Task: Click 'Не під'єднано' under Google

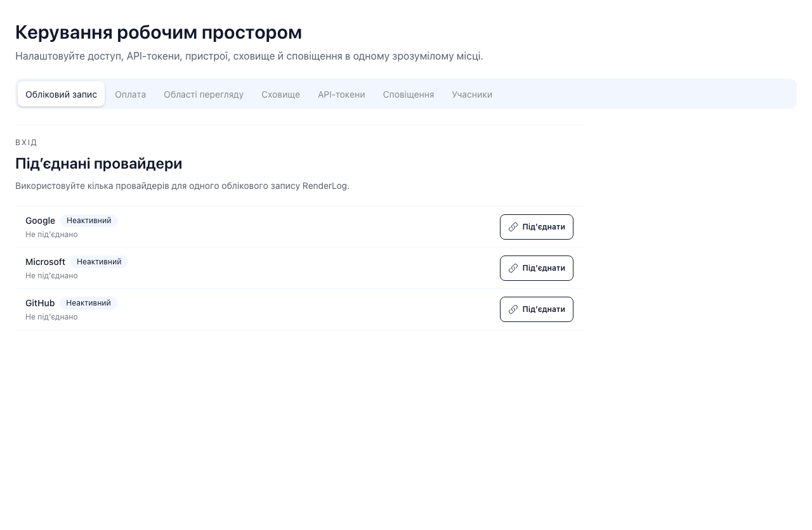Action: [51, 235]
